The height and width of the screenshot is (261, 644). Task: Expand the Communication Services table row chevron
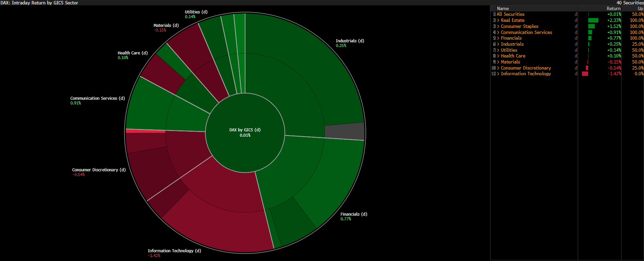point(498,33)
